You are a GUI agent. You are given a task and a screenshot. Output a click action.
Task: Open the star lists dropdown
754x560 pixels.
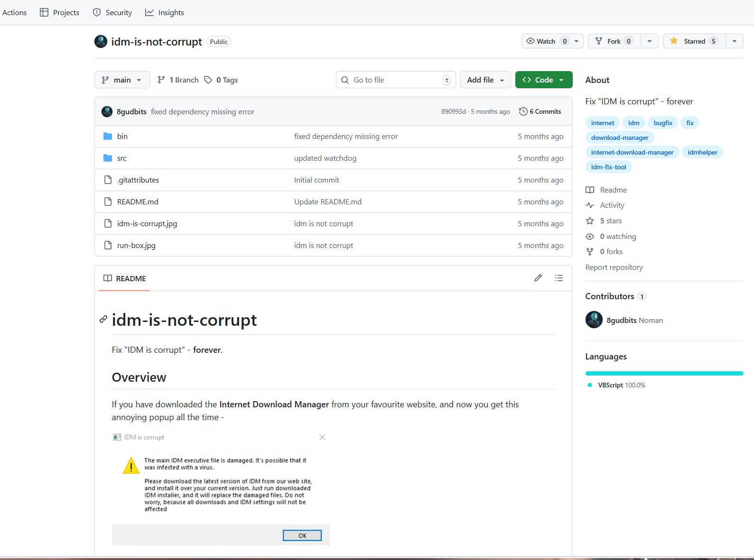[x=735, y=41]
